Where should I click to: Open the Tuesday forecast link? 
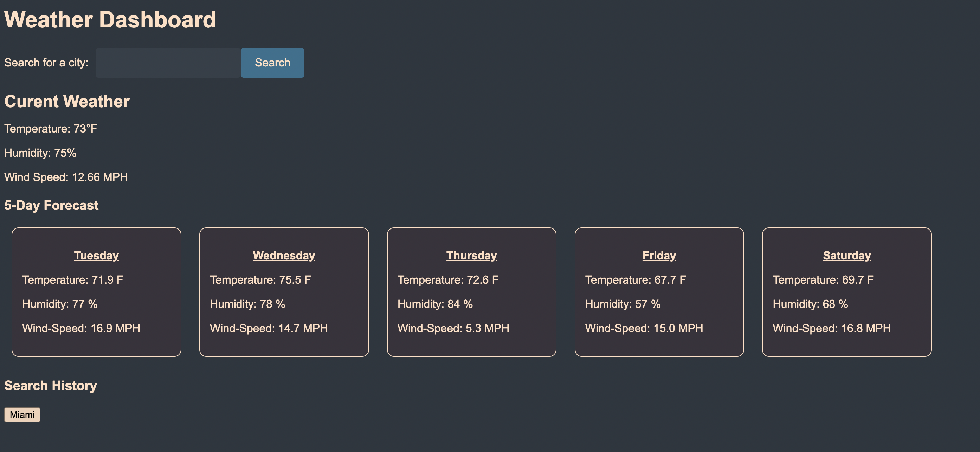coord(96,255)
